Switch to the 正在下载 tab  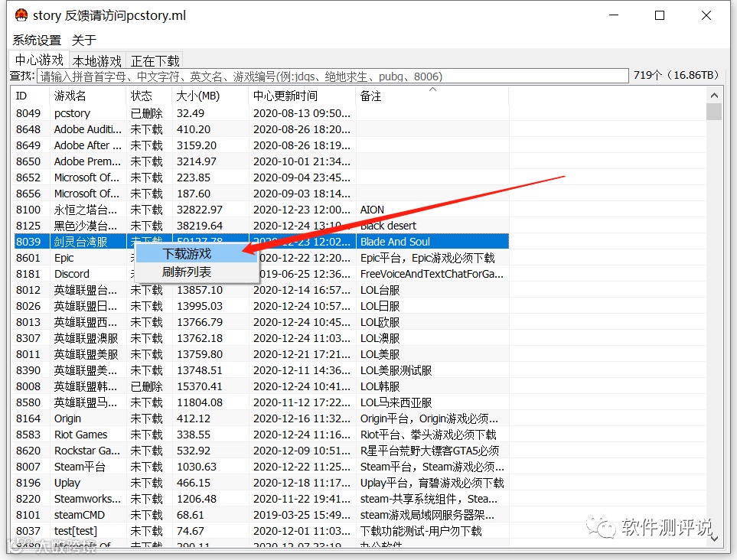(155, 61)
